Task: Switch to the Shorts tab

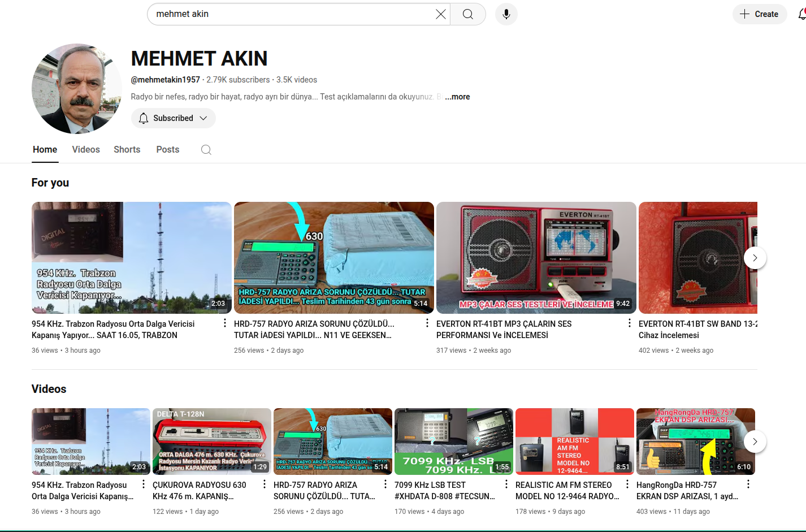Action: point(127,150)
